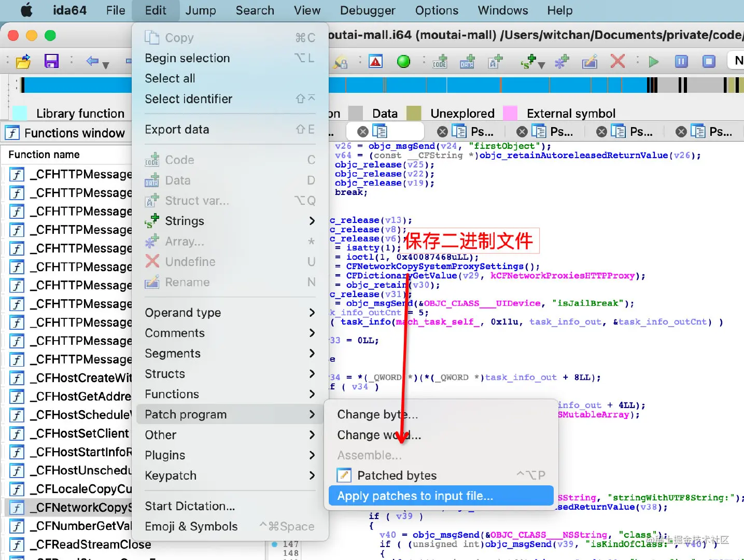Viewport: 744px width, 560px height.
Task: Open the Apple menu
Action: 26,10
